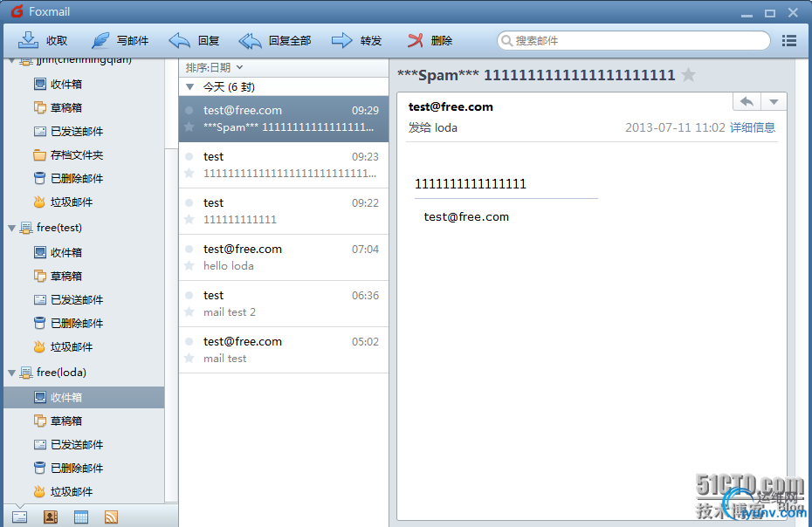This screenshot has height=527, width=812.
Task: Toggle read status dot of 09:29 message
Action: coord(189,110)
